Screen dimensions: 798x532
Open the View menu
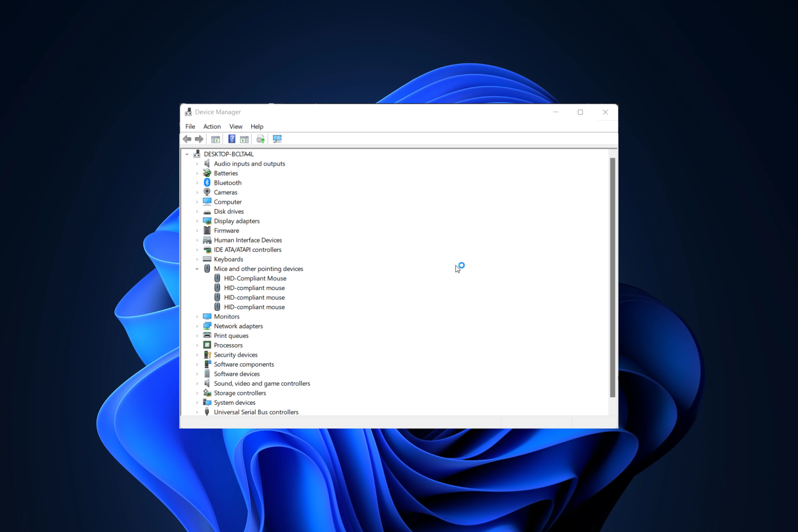[x=236, y=126]
